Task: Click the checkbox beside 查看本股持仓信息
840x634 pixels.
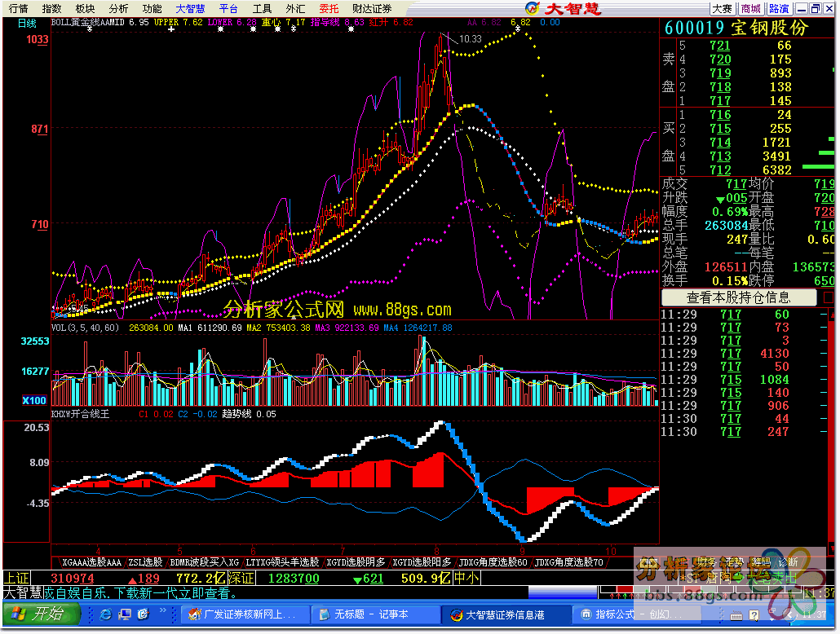Action: (x=829, y=297)
